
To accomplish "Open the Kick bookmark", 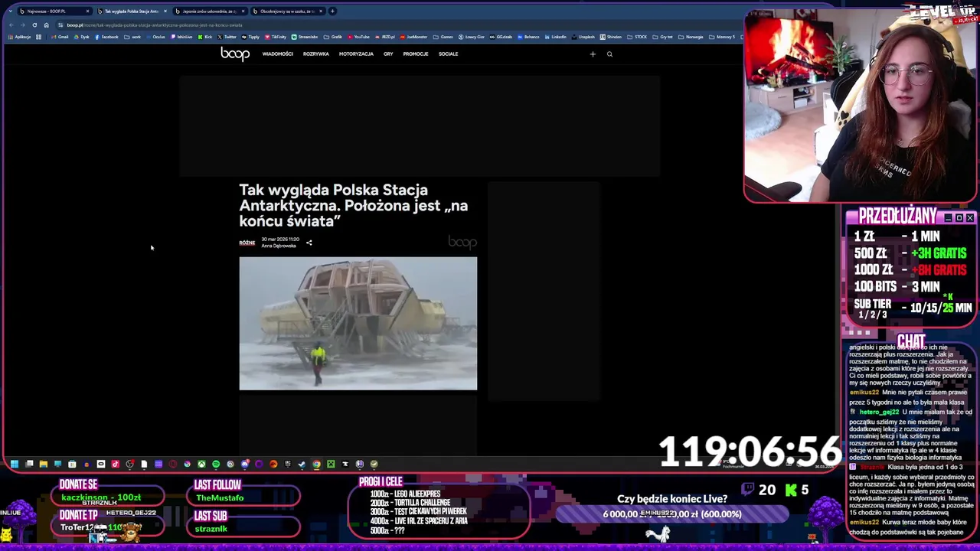I will 204,37.
